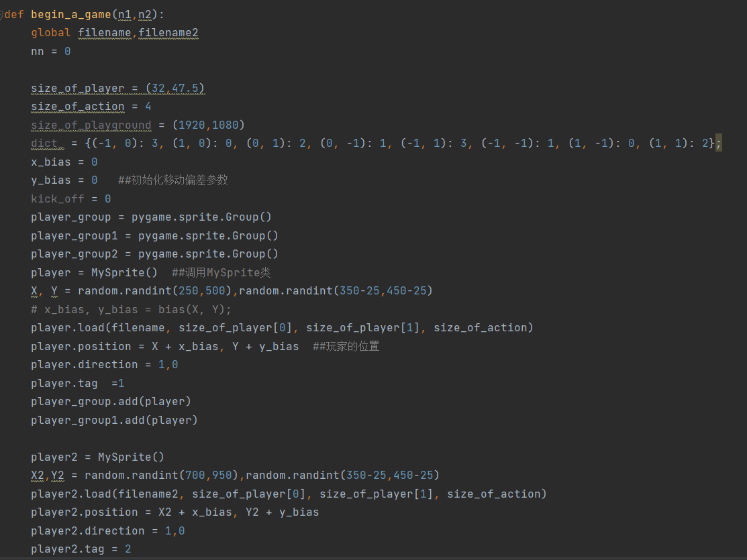
Task: Click the player2.tag = 2 line
Action: point(81,549)
